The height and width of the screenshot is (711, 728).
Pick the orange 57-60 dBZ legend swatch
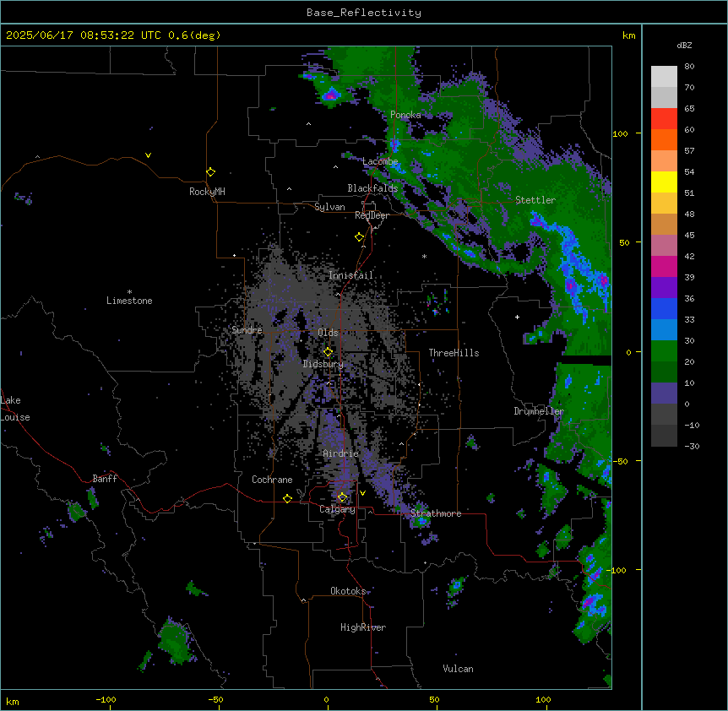click(x=664, y=139)
